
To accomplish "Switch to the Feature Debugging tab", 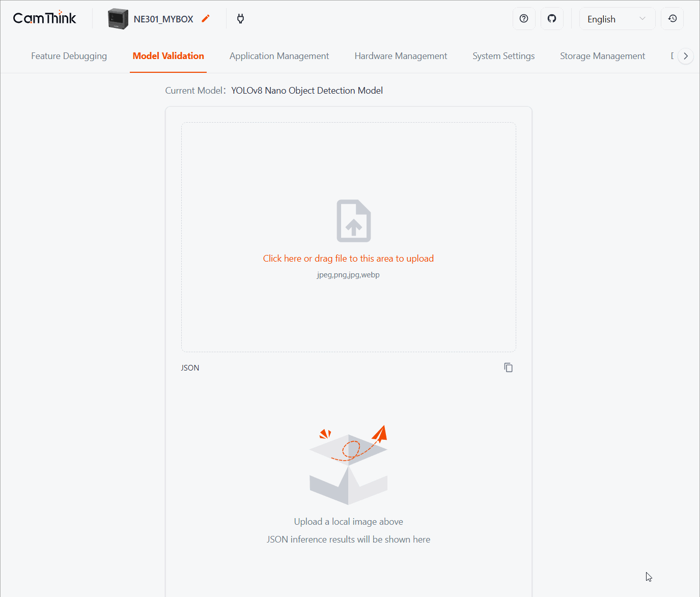I will point(69,56).
